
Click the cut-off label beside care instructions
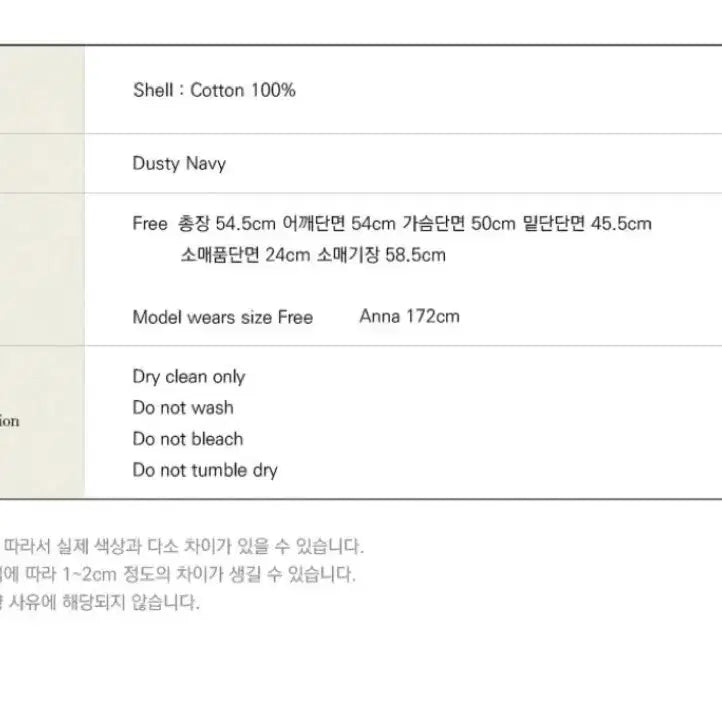(10, 422)
